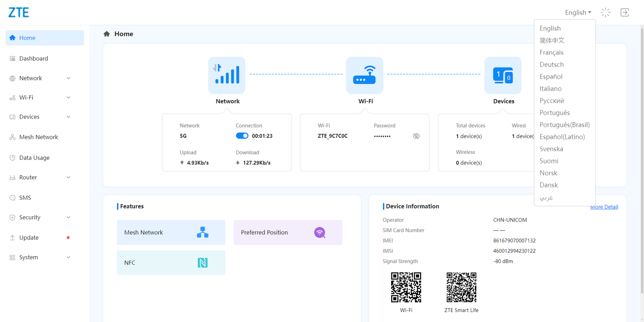
Task: Collapse the English language dropdown
Action: pos(578,12)
